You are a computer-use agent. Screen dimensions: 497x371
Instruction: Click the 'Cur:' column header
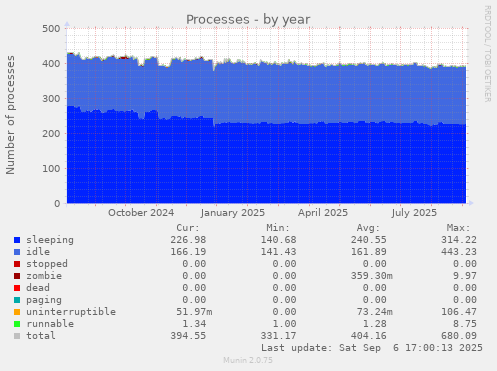pyautogui.click(x=188, y=228)
